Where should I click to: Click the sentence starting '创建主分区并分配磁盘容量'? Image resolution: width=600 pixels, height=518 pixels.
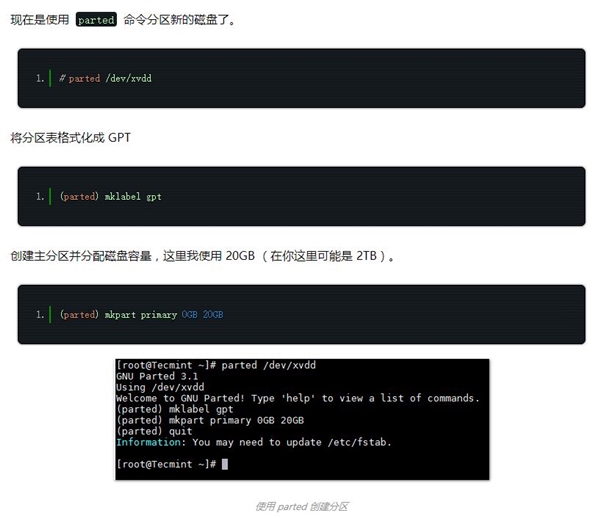pos(202,256)
